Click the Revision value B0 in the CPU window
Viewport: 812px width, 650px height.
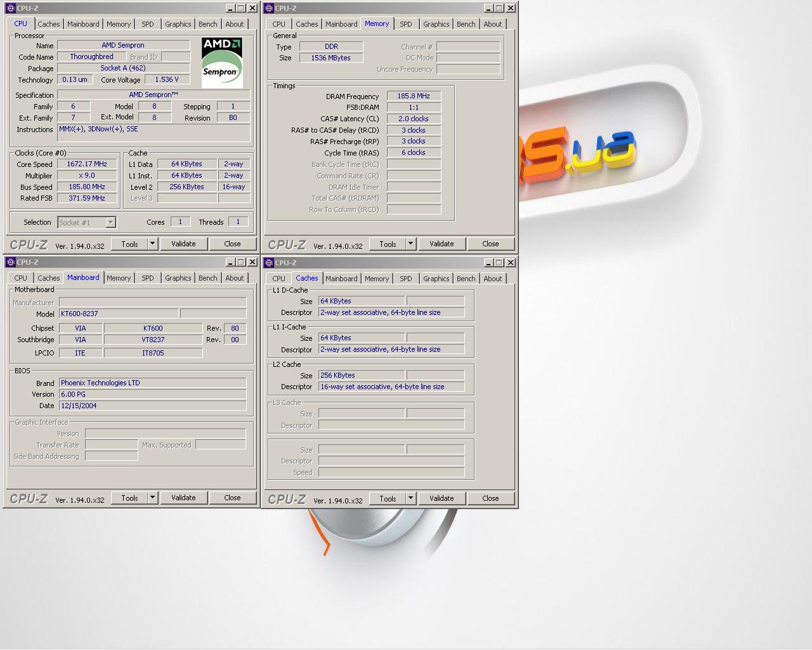point(233,117)
